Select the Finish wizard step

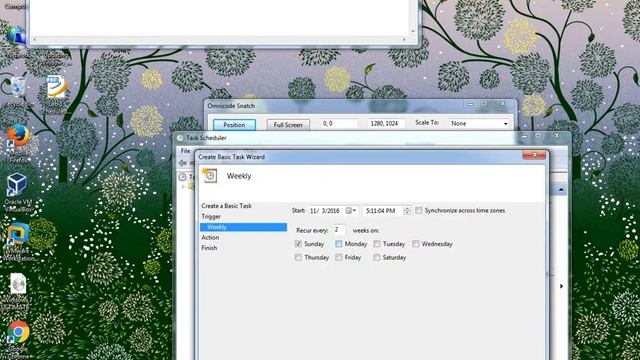point(209,248)
